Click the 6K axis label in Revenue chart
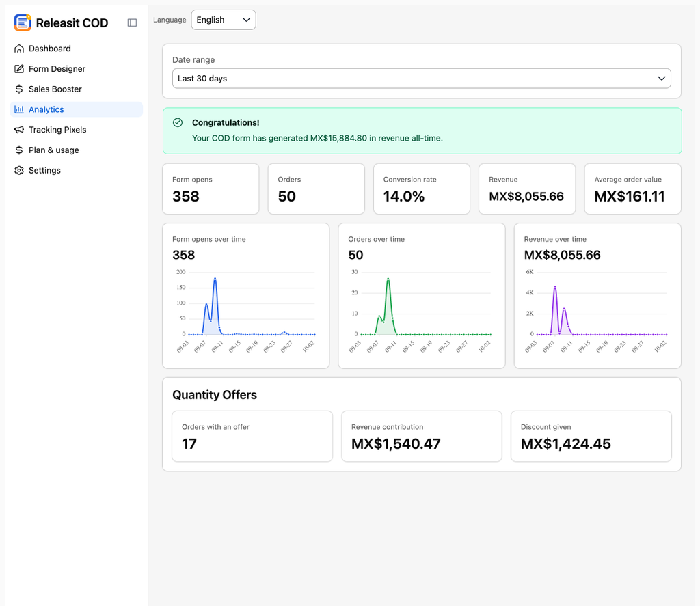The height and width of the screenshot is (606, 700). pos(530,272)
